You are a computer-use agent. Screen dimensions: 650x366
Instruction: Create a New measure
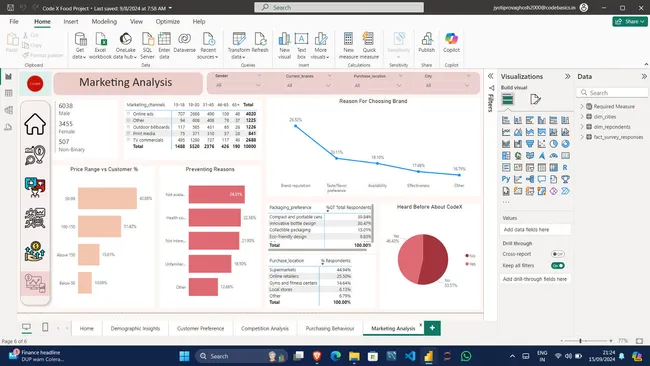point(348,46)
